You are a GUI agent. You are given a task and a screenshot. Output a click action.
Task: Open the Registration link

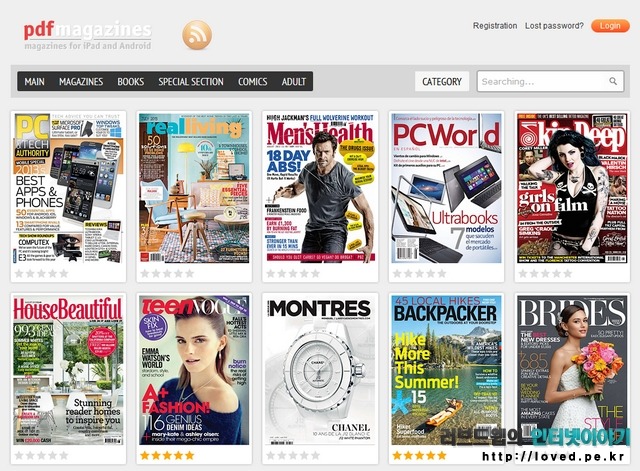coord(495,26)
